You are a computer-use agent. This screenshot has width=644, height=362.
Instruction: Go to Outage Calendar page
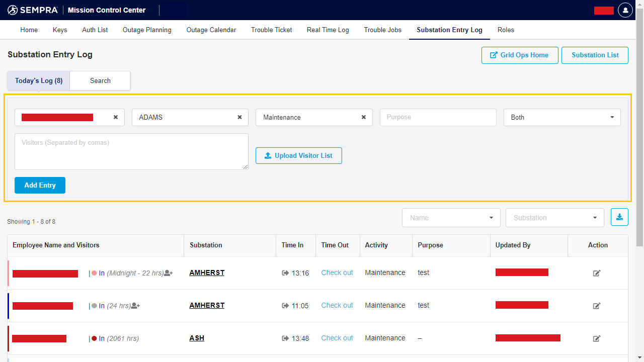211,30
